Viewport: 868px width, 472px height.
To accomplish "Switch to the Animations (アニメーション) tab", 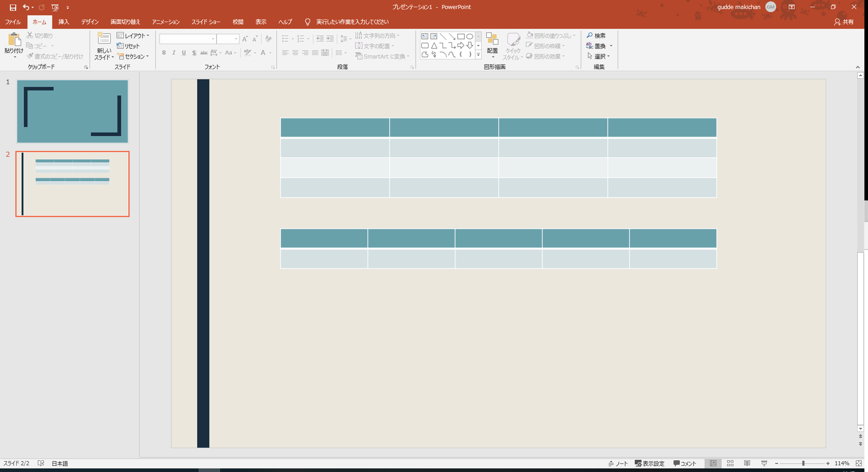I will (x=166, y=22).
